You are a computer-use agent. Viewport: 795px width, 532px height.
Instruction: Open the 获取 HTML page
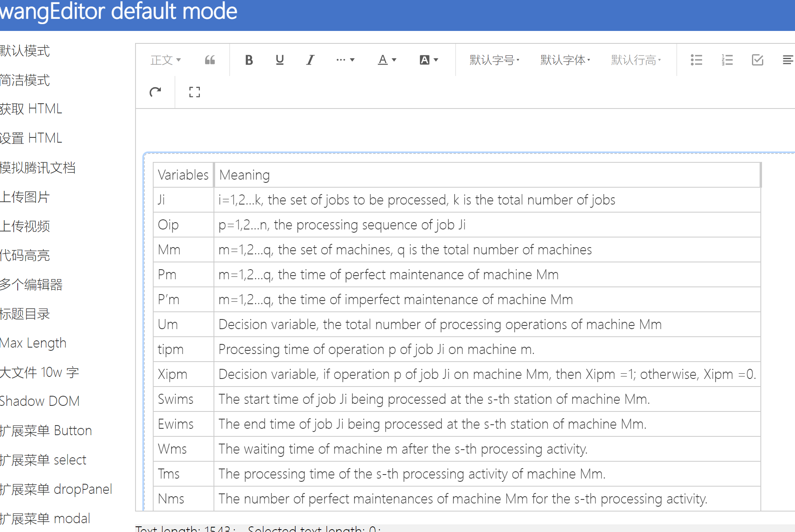[31, 109]
